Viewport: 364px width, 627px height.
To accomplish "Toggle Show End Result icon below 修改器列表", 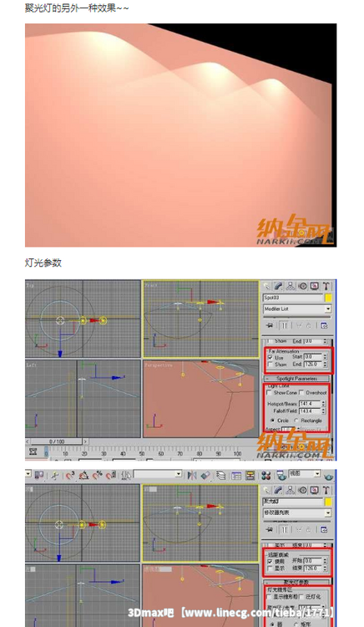I will tap(285, 529).
